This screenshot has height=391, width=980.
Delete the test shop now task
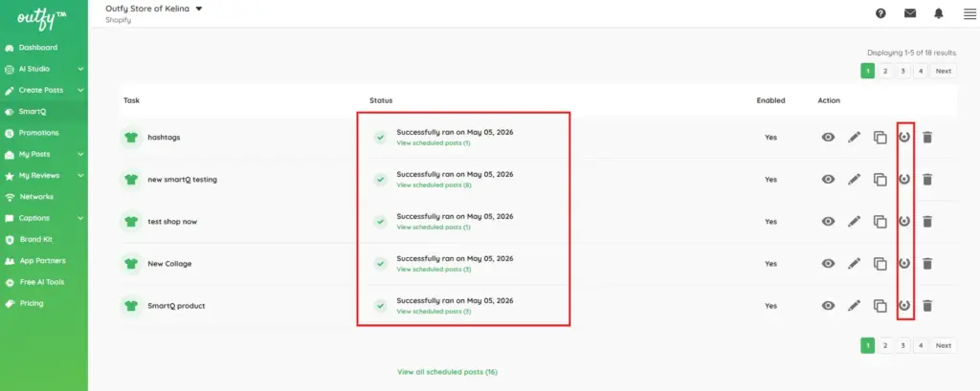(x=927, y=221)
